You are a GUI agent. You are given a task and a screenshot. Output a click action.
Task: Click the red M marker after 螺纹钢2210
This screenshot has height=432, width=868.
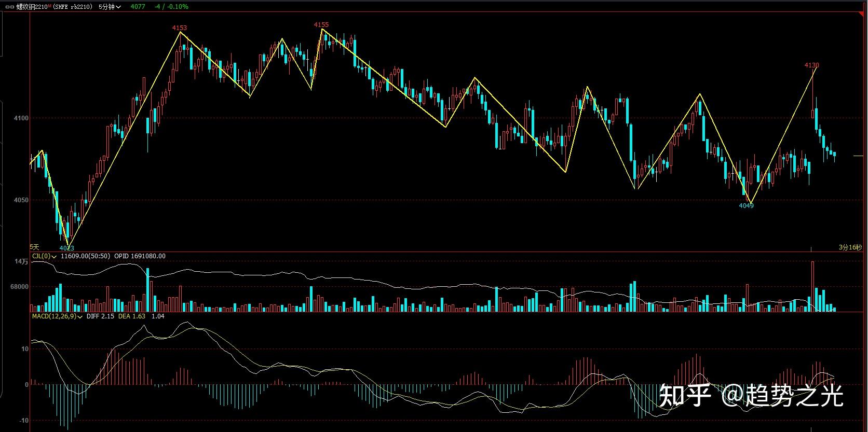tap(49, 6)
